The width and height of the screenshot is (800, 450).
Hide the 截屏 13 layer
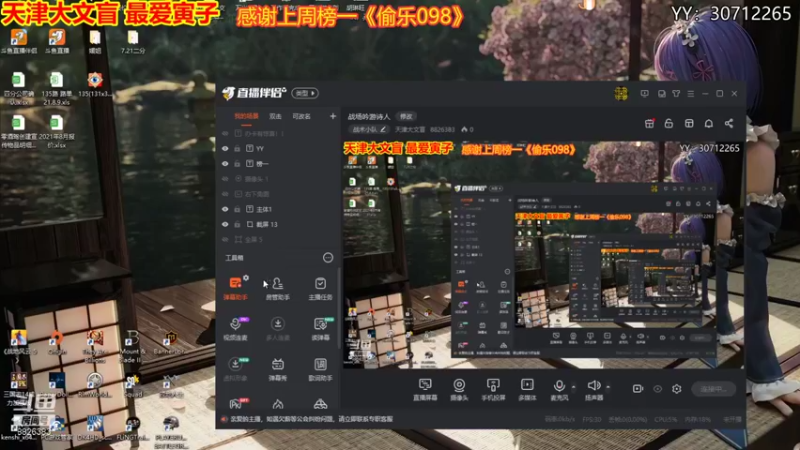(x=225, y=224)
